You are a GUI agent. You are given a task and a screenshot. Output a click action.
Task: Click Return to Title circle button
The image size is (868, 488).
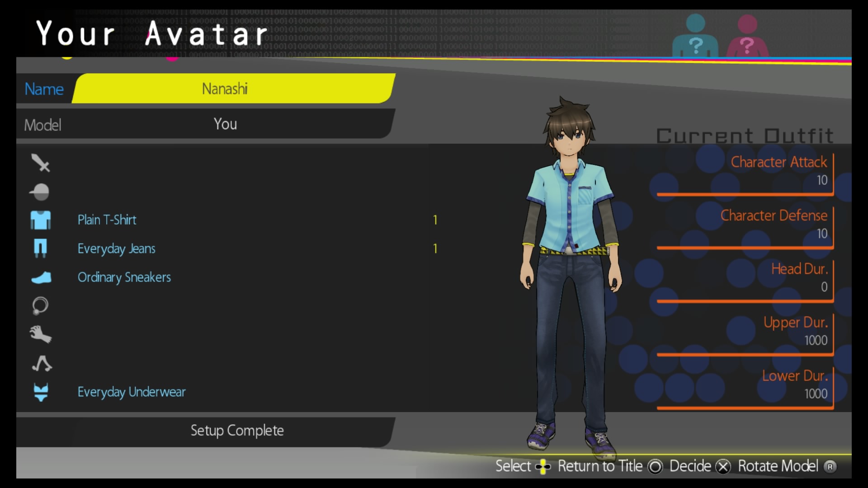(x=655, y=466)
